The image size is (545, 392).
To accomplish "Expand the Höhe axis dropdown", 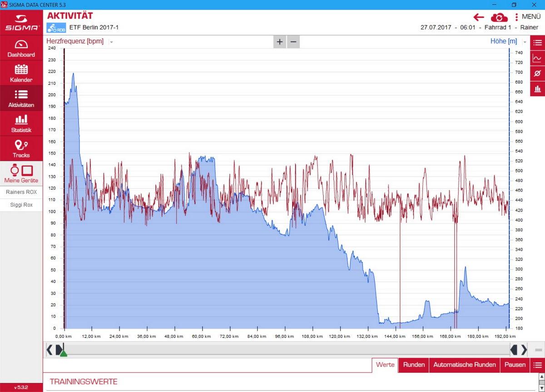I will pos(525,42).
